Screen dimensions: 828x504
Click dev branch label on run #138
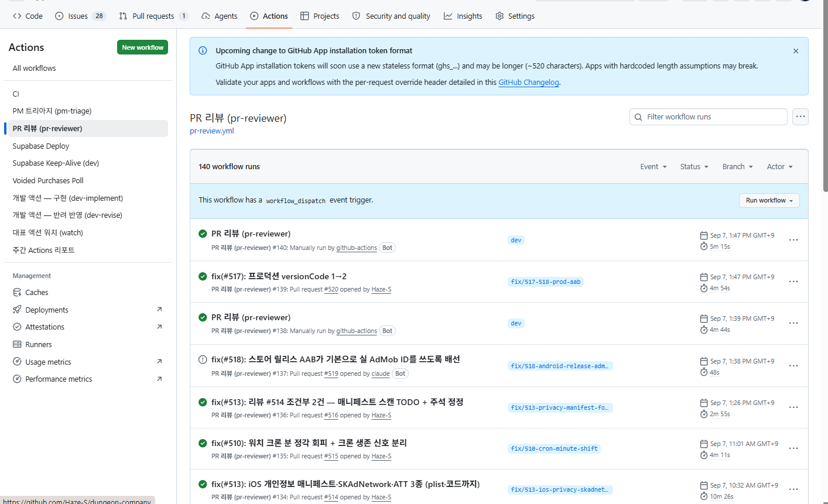click(516, 323)
